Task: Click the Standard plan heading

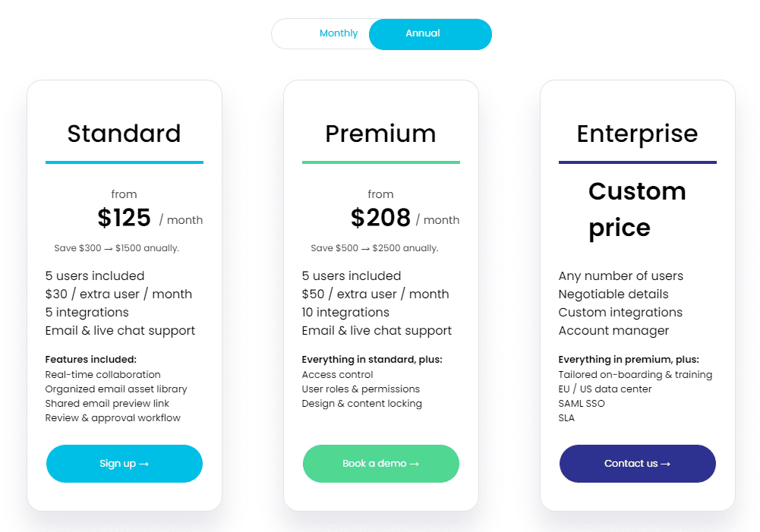Action: point(124,134)
